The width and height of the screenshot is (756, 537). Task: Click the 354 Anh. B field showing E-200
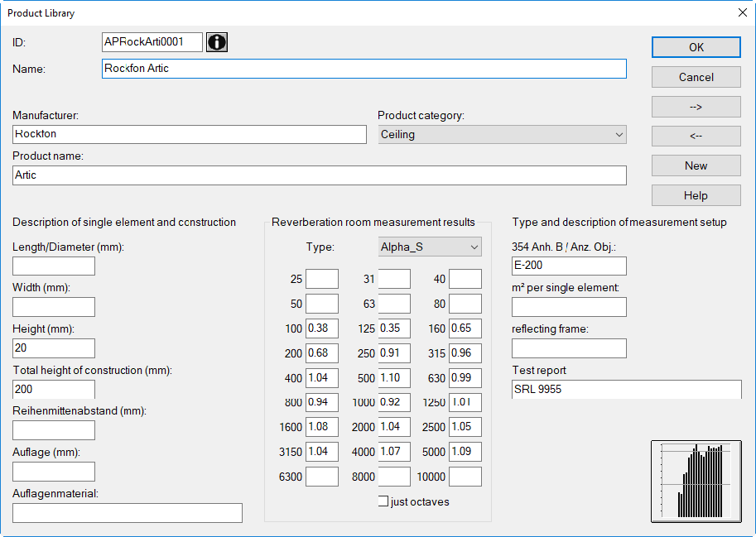(569, 266)
